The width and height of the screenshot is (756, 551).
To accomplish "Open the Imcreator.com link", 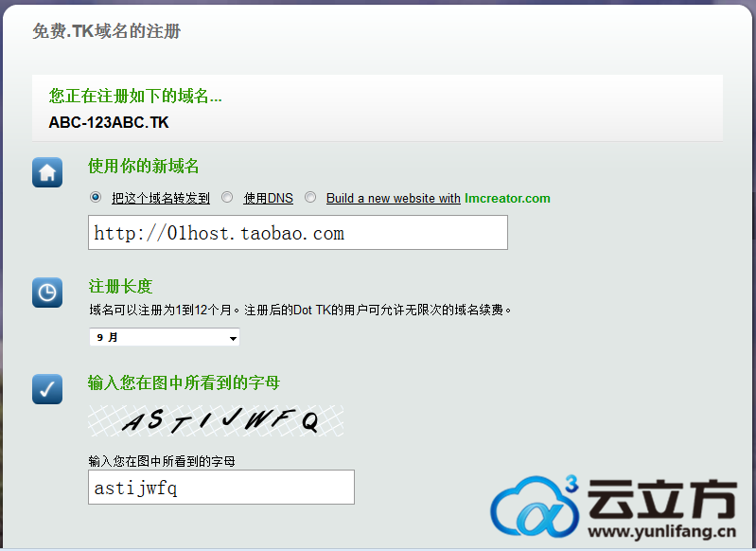I will 507,199.
